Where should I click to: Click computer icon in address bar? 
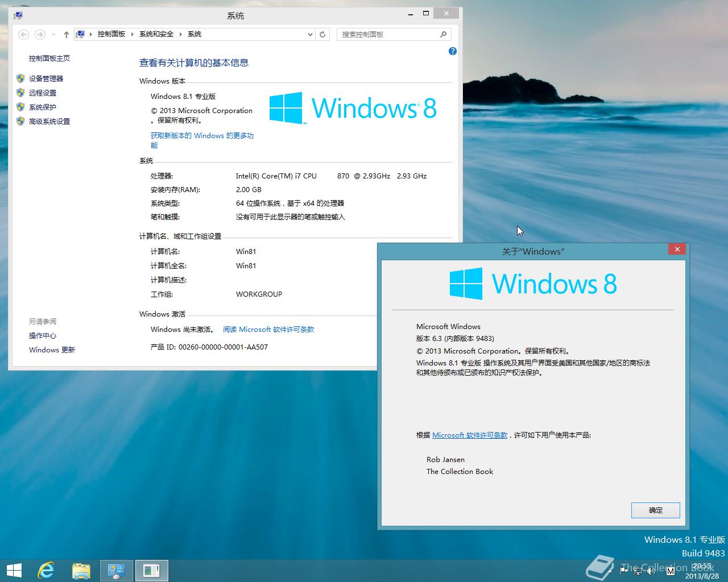click(x=81, y=34)
